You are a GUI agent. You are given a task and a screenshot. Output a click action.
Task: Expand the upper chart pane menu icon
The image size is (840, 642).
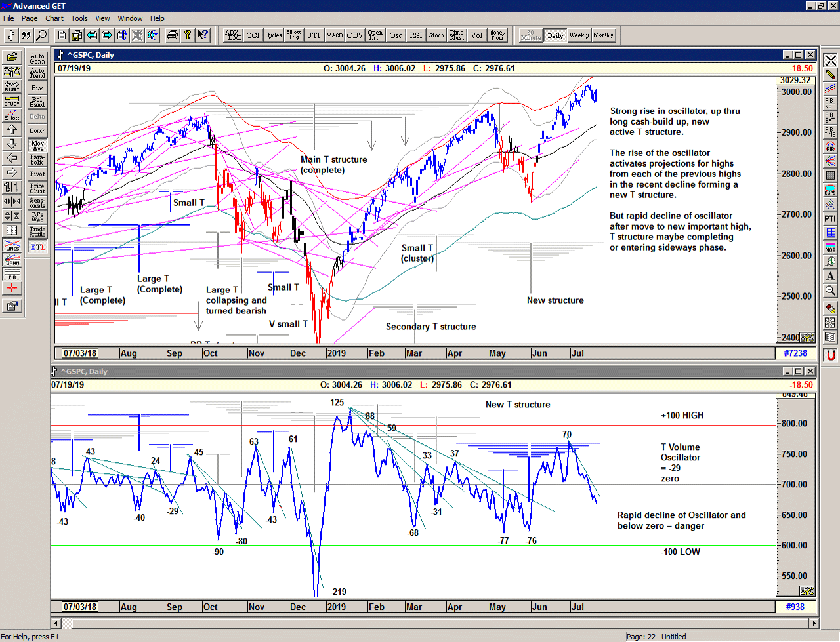(x=60, y=55)
